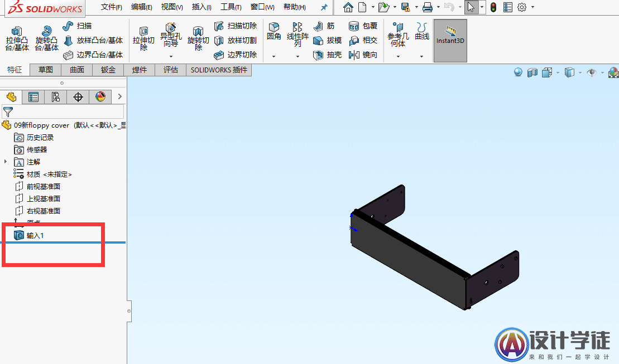Expand the Annotations (注解) tree node
Screen dimensions: 619x364
(6, 162)
